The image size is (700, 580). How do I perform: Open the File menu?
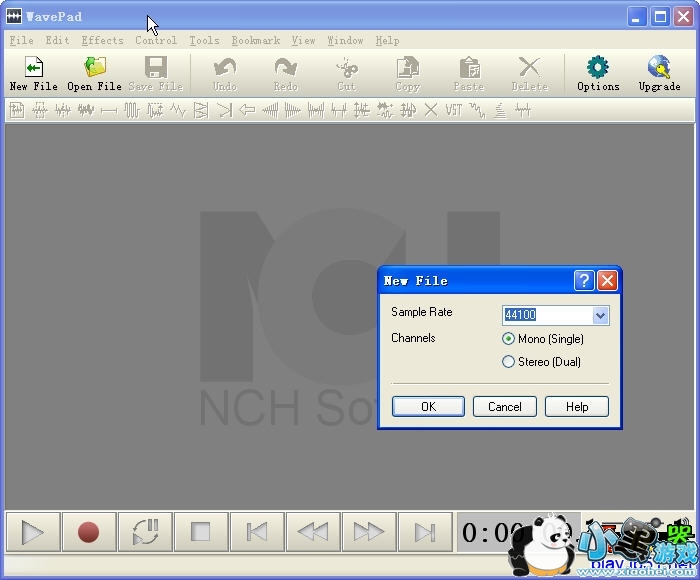click(x=21, y=41)
